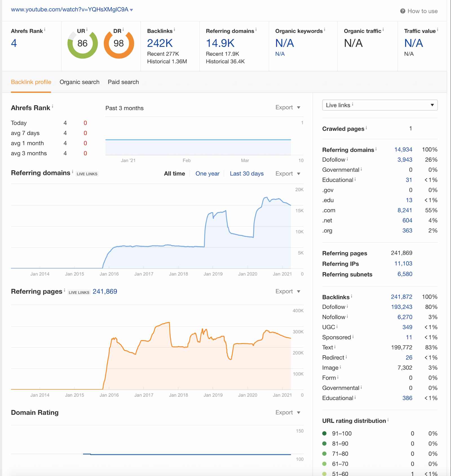
Task: Switch chart range to One year
Action: (207, 174)
